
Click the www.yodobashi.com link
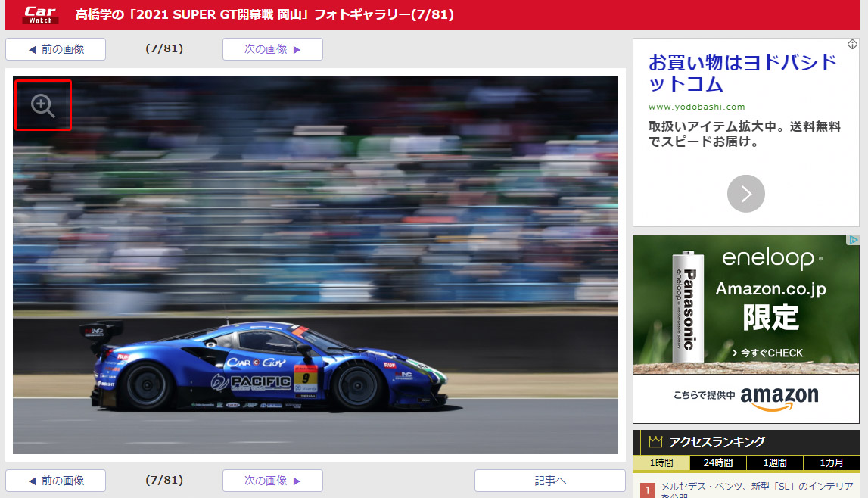[x=696, y=107]
